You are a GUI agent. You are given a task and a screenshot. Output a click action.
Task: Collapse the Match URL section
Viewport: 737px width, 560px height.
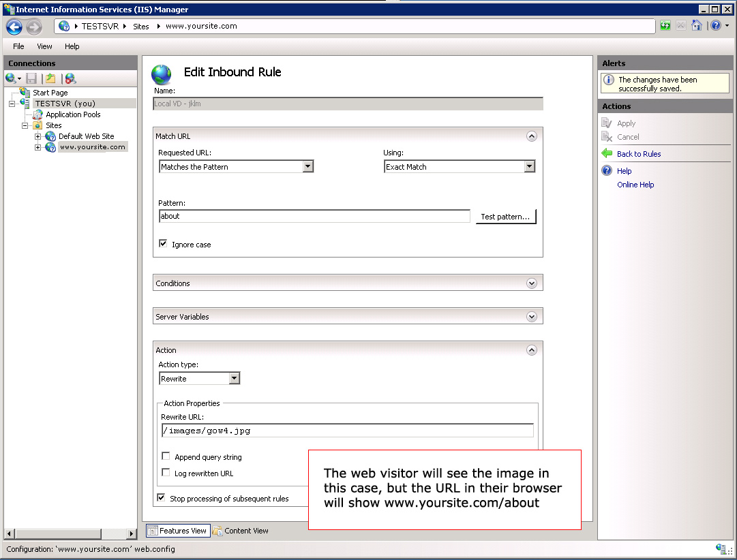(532, 136)
